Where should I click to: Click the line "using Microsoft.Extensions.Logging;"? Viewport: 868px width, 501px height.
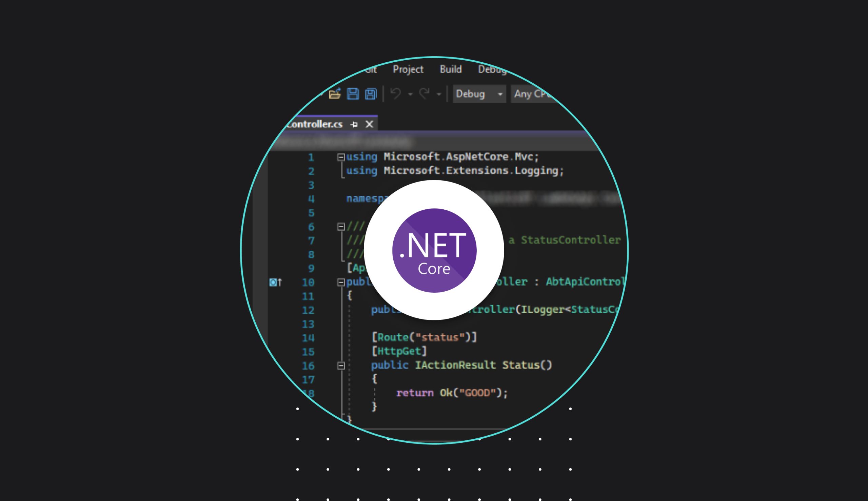pos(455,171)
